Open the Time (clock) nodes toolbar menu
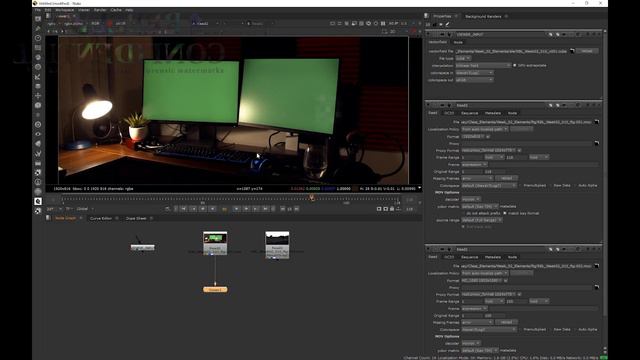Viewport: 640px width, 360px height. click(38, 38)
